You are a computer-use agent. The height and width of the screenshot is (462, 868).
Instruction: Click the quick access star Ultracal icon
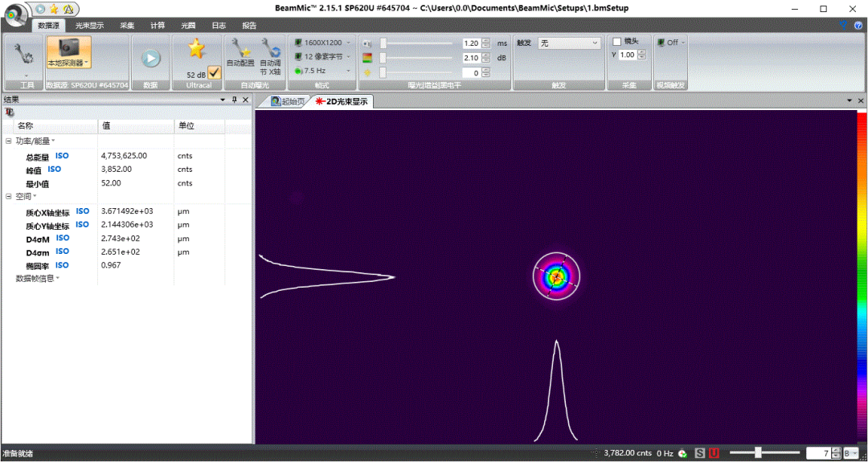[54, 9]
